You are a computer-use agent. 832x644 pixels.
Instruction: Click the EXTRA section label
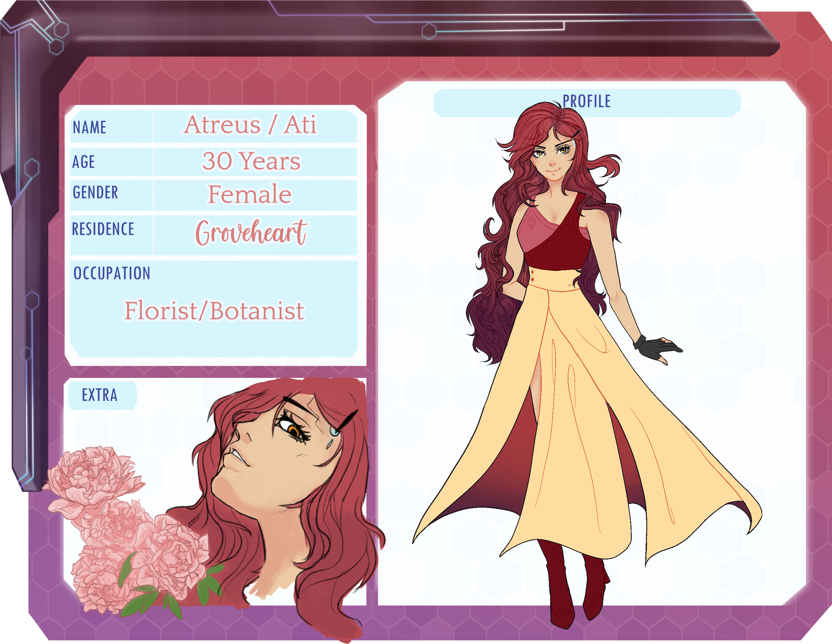[100, 395]
